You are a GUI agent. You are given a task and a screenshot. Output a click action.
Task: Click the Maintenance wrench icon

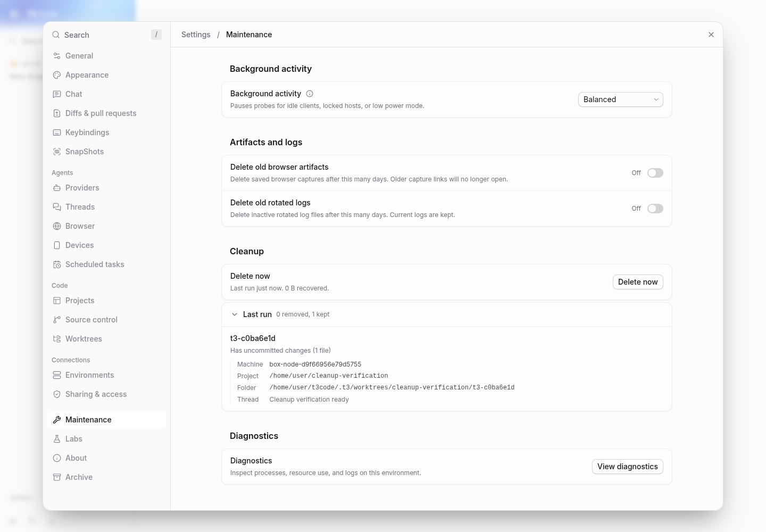57,420
